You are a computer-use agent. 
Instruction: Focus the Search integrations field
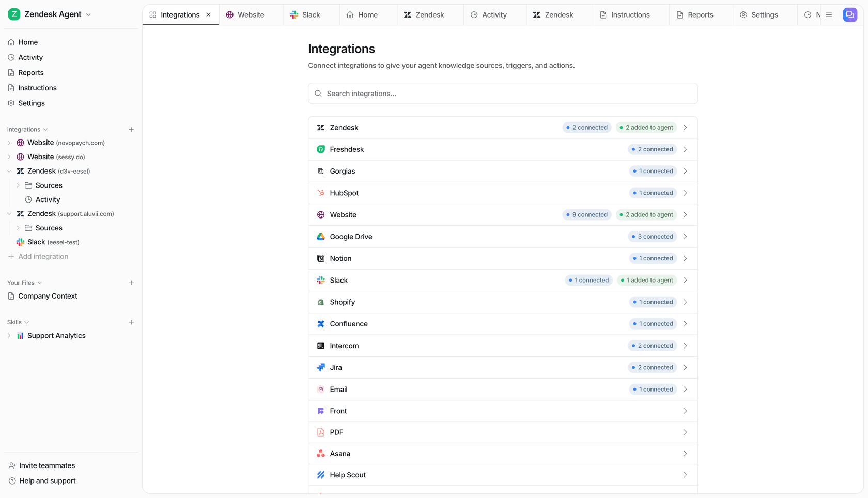pos(503,94)
